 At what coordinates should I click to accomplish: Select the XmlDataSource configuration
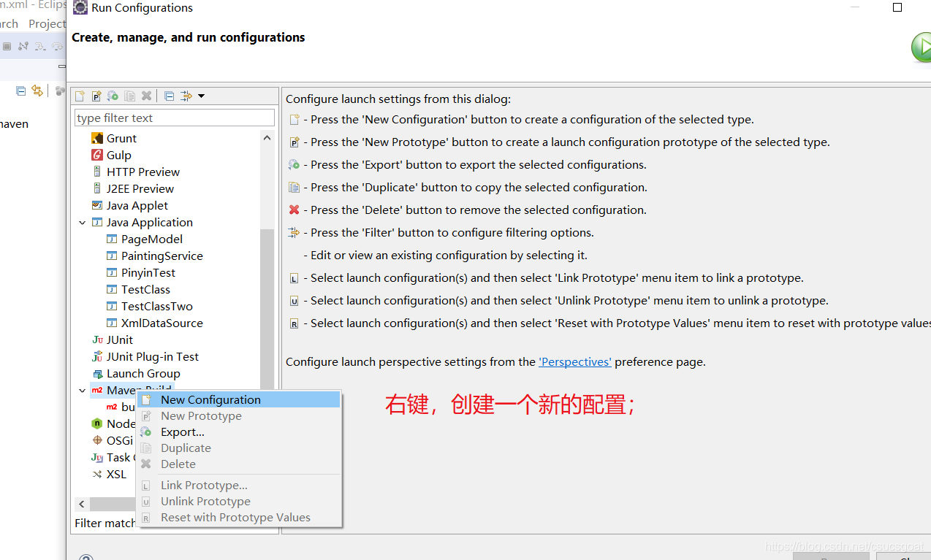(155, 323)
